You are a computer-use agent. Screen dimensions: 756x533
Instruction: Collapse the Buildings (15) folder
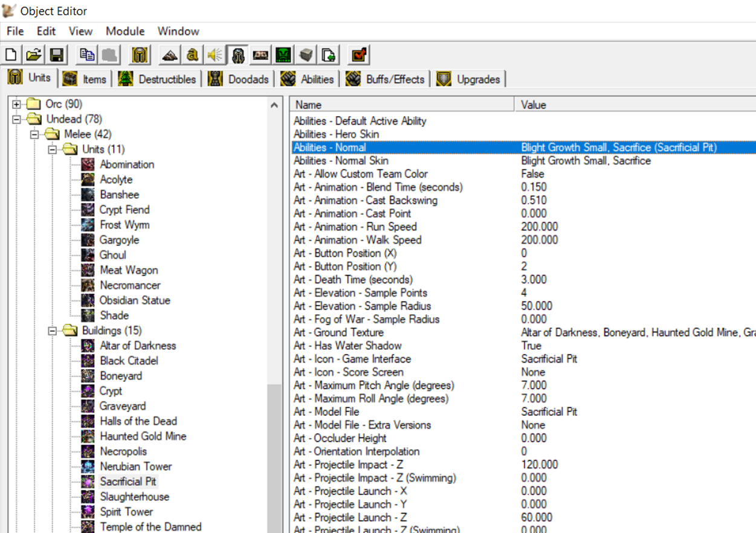pos(53,331)
